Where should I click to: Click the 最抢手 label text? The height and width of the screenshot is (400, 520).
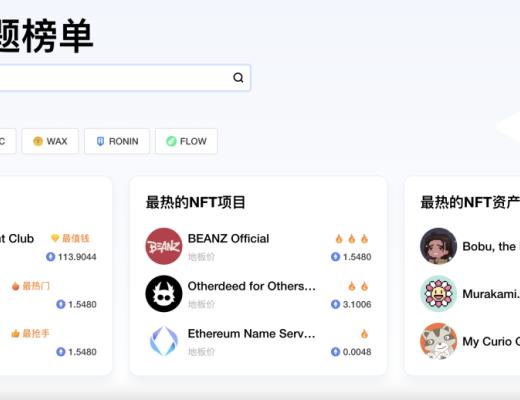point(36,333)
